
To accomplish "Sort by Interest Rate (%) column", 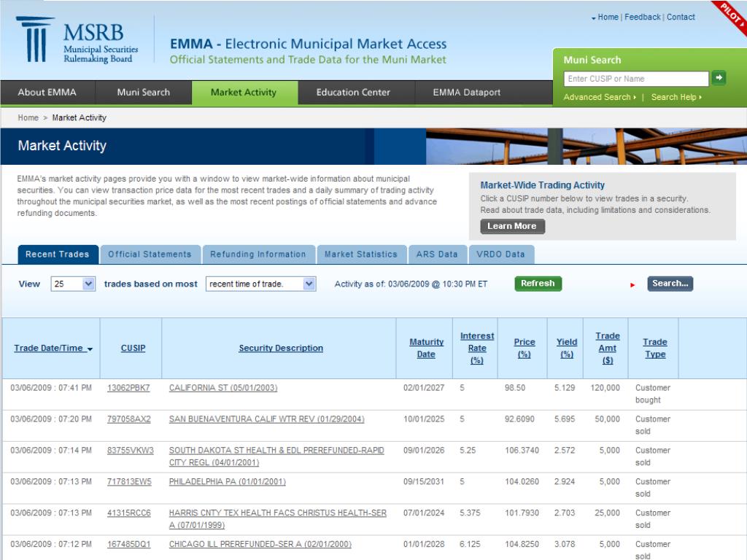I will click(477, 348).
